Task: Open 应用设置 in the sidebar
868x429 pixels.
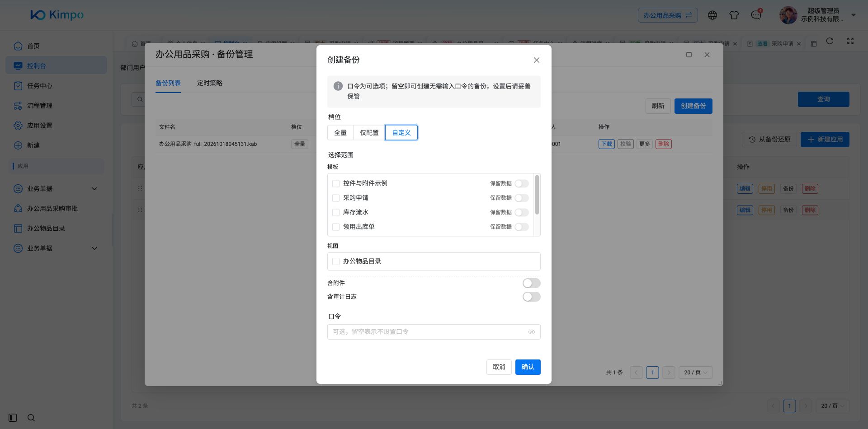Action: (x=56, y=125)
